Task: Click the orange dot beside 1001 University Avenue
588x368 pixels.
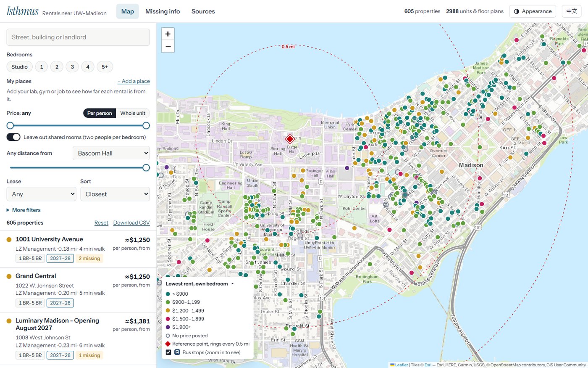Action: 9,240
